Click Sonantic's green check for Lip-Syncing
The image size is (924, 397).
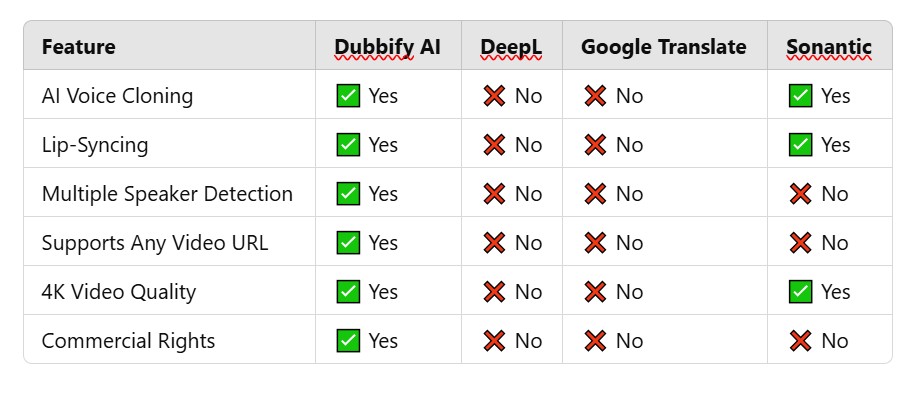point(800,144)
